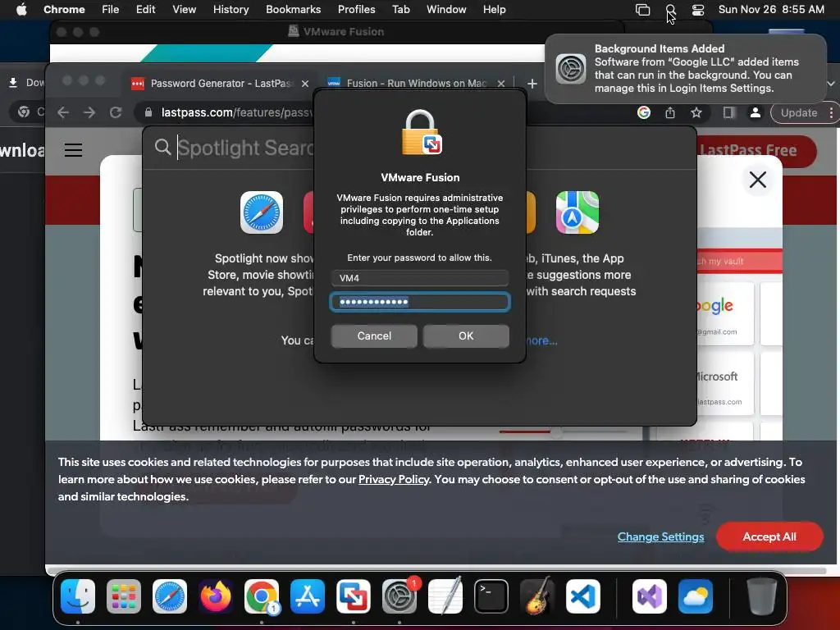Screen dimensions: 840x630
Task: Open the Privacy Policy link
Action: 394,479
